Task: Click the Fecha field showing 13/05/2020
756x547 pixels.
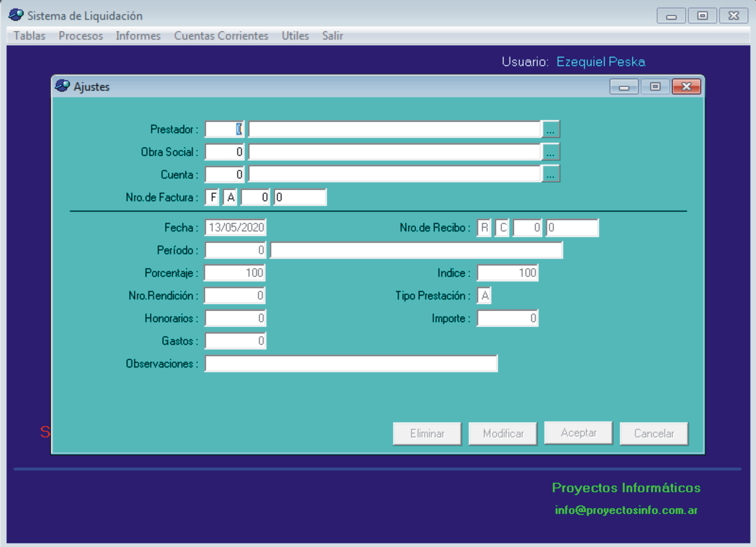Action: click(x=235, y=227)
